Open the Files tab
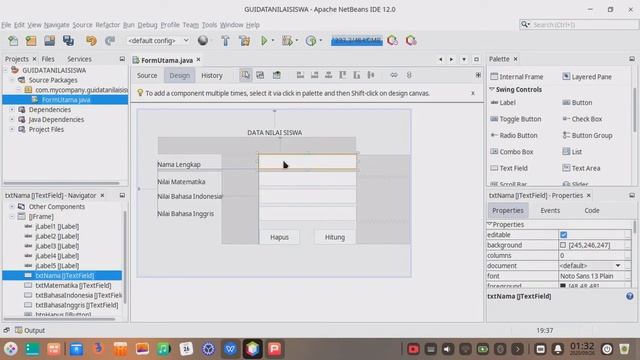The height and width of the screenshot is (360, 640). [48, 59]
